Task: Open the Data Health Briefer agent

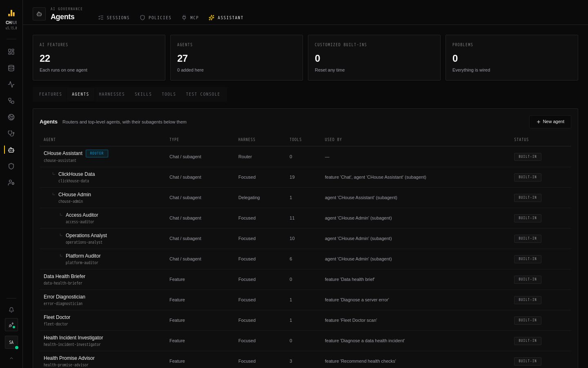Action: click(x=305, y=279)
